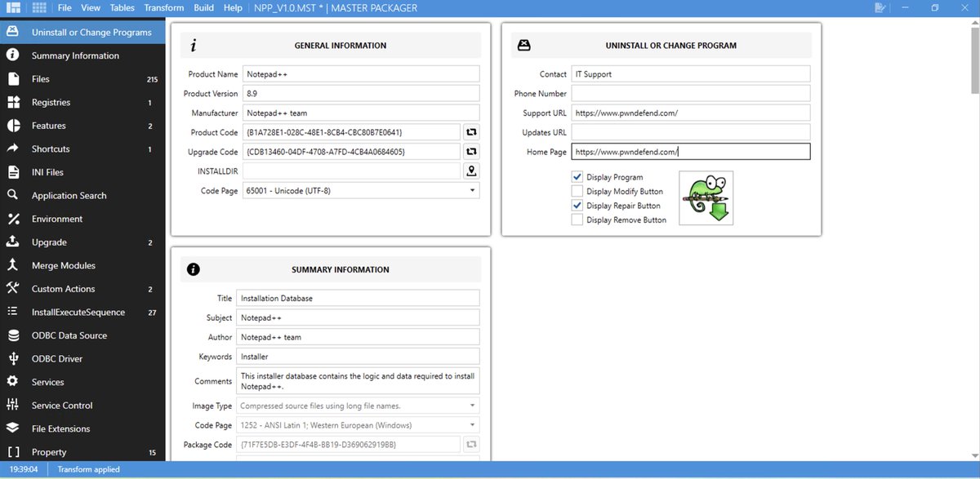Click the Comments text box
Viewport: 980px width, 479px height.
pyautogui.click(x=358, y=381)
